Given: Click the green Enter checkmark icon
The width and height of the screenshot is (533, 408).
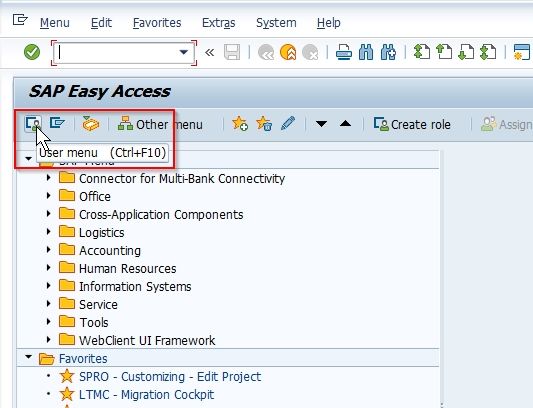Looking at the screenshot, I should pos(32,52).
